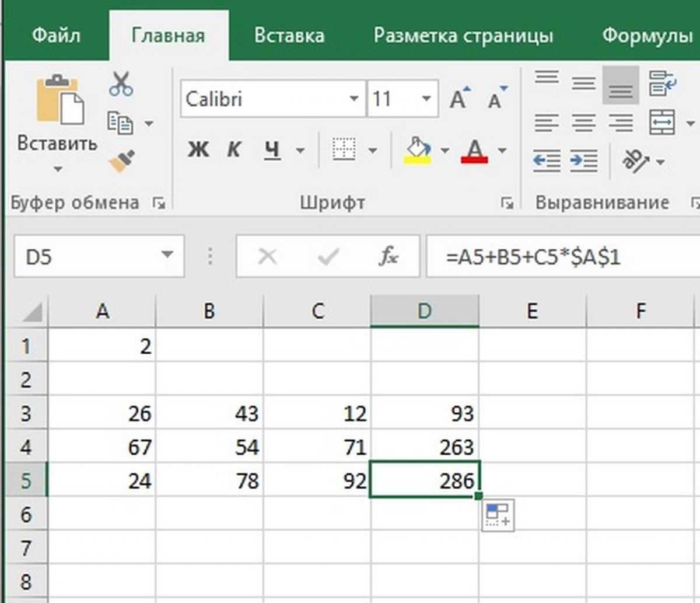Viewport: 700px width, 603px height.
Task: Open Clipboard pane launcher in Буфер обмена
Action: click(x=159, y=203)
